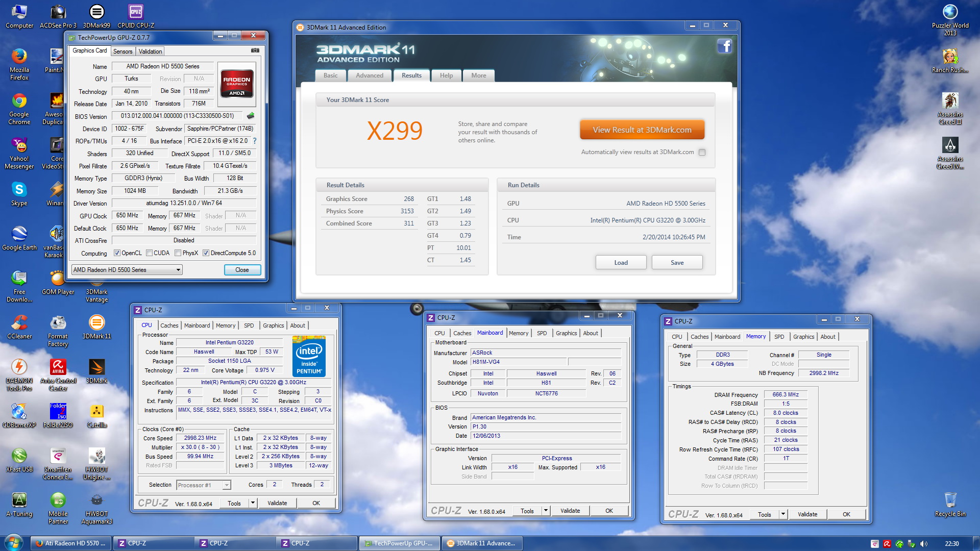Open Format Factory desktop icon
The image size is (980, 551).
point(58,331)
